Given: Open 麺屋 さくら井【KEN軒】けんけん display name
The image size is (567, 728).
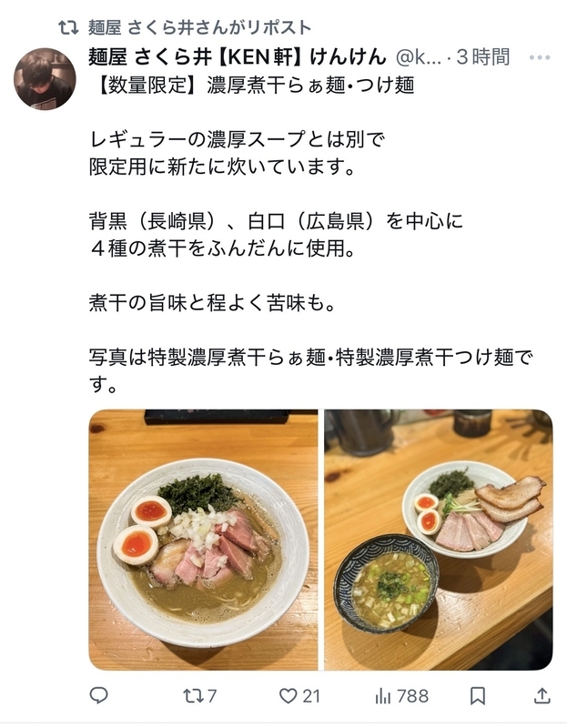Looking at the screenshot, I should coord(238,57).
